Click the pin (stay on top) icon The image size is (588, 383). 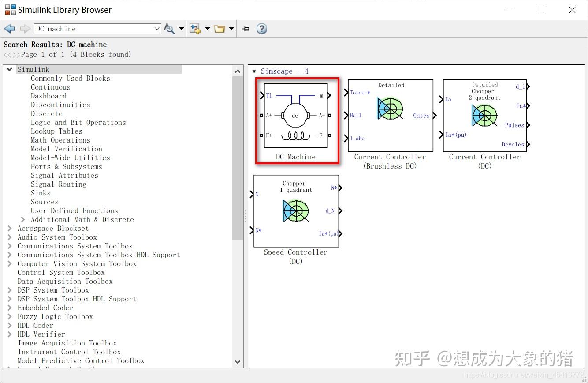click(x=246, y=29)
